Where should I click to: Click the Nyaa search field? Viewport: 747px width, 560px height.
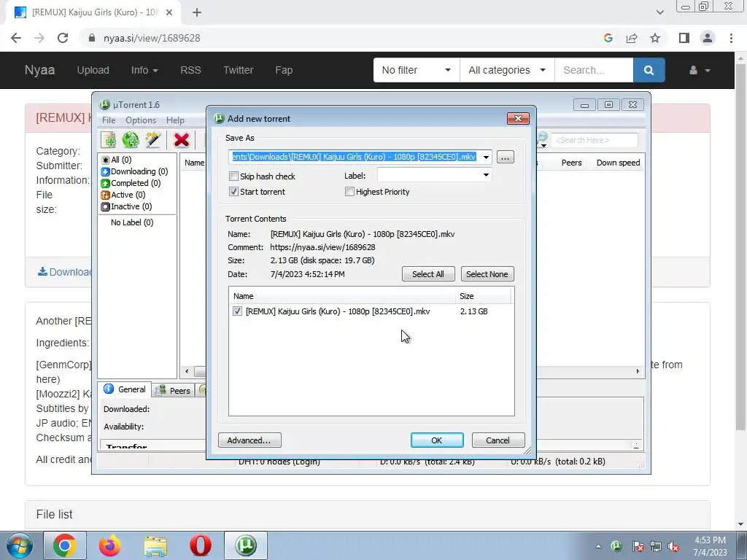coord(594,70)
